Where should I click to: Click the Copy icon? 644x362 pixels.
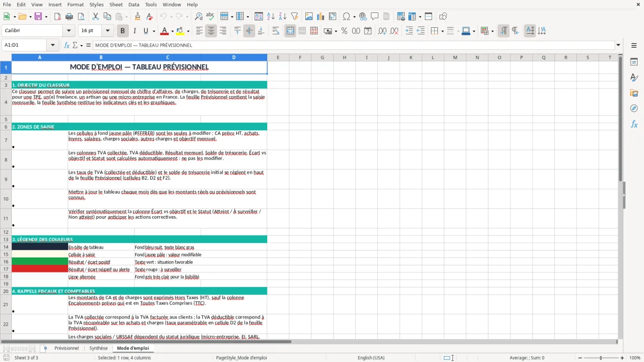[x=107, y=17]
